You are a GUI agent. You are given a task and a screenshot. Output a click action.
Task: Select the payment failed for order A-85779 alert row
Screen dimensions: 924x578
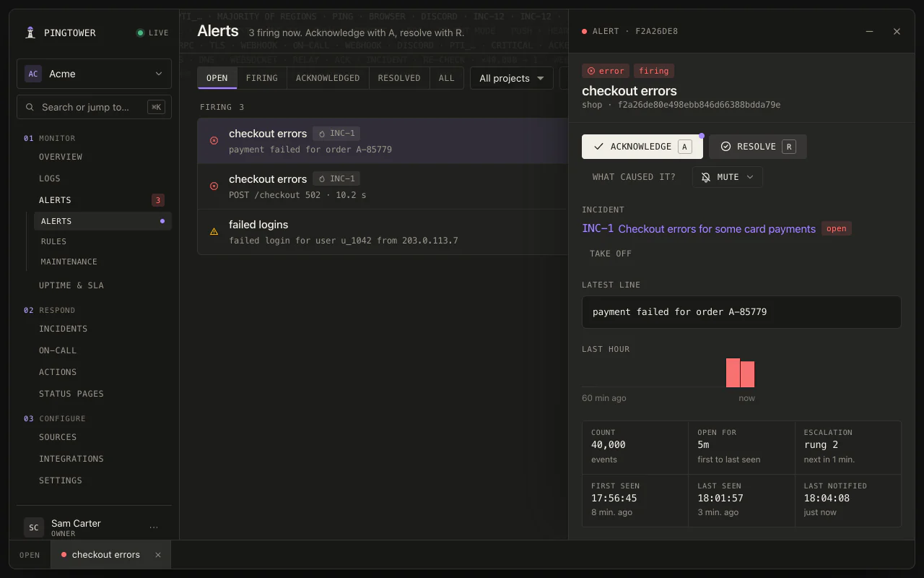coord(383,141)
